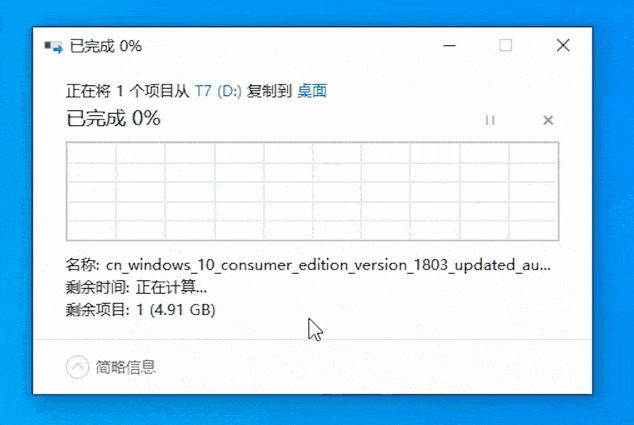Click the 剩余项目 1 (4.91 GB) line

140,310
